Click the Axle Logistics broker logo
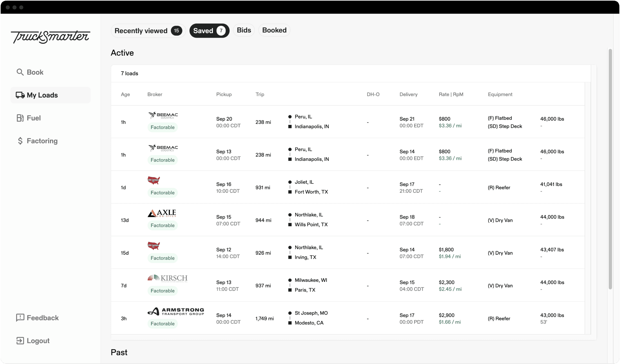The width and height of the screenshot is (620, 364). [x=162, y=213]
